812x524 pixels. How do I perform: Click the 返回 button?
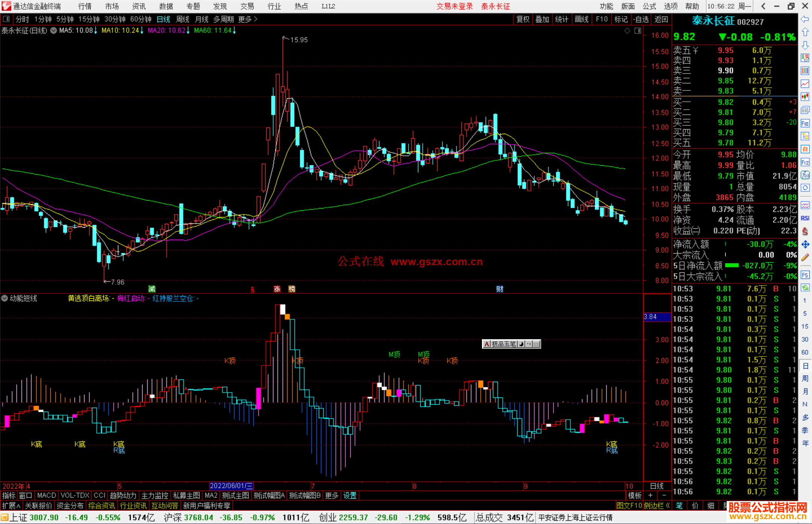[x=661, y=19]
